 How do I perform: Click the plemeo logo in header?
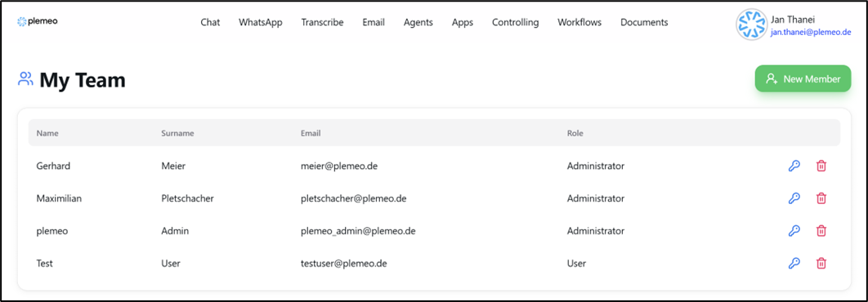[37, 21]
